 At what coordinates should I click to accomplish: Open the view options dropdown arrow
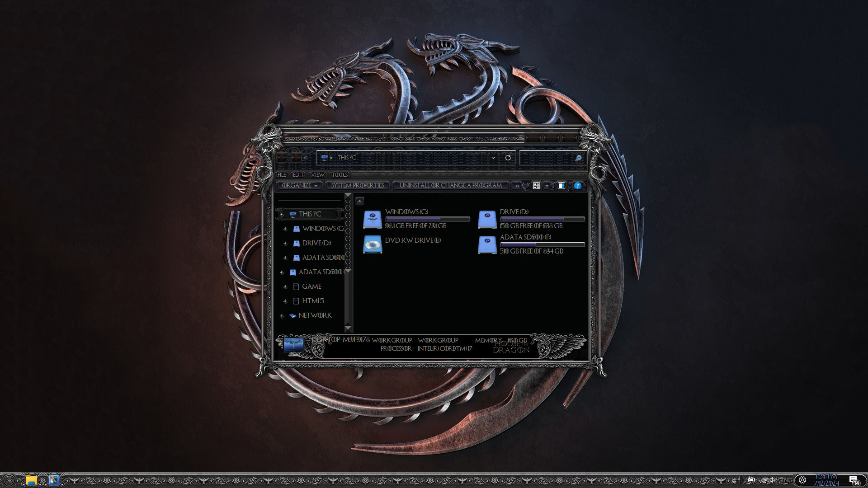[547, 186]
